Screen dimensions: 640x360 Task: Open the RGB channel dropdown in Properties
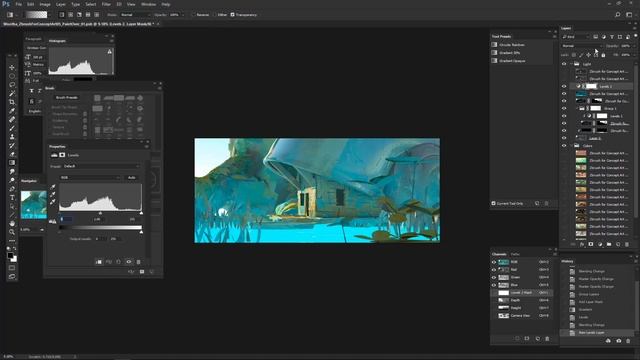pyautogui.click(x=90, y=178)
